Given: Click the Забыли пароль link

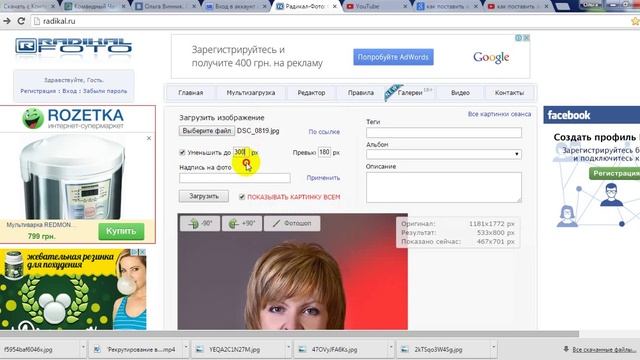Looking at the screenshot, I should (x=105, y=91).
